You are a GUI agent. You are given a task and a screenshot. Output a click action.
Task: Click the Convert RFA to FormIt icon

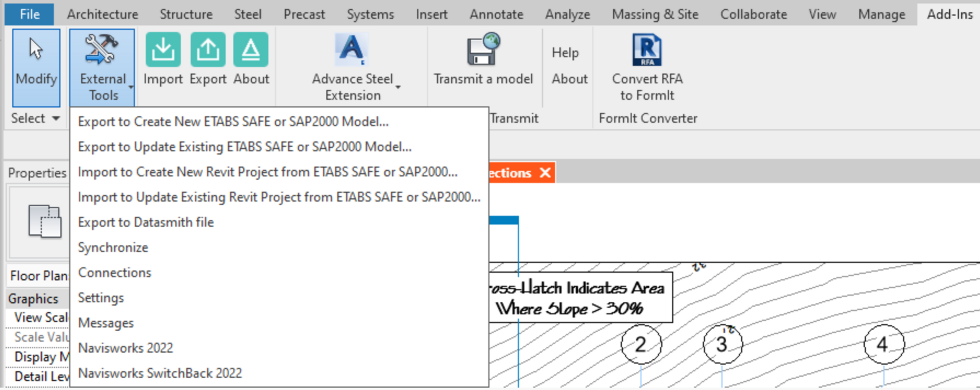tap(647, 49)
